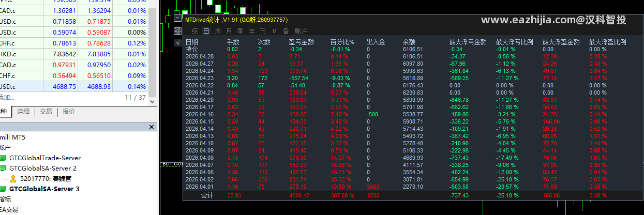Viewport: 644px width, 215px height.
Task: Click the √ check icon beside the panel
Action: 178,42
